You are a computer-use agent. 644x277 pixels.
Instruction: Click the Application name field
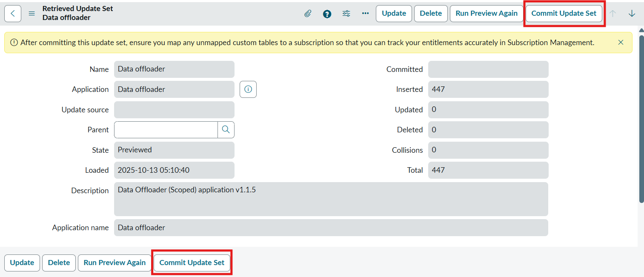point(331,228)
